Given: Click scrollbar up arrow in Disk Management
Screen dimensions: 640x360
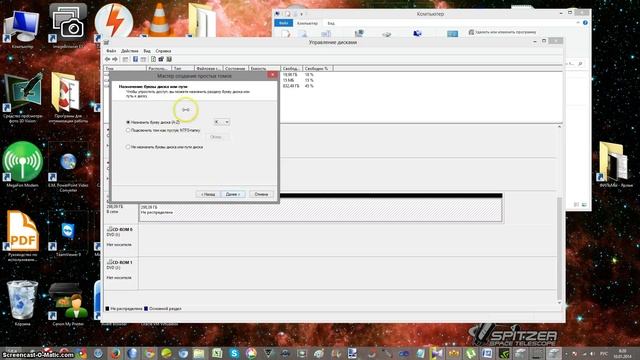Looking at the screenshot, I should tap(559, 127).
